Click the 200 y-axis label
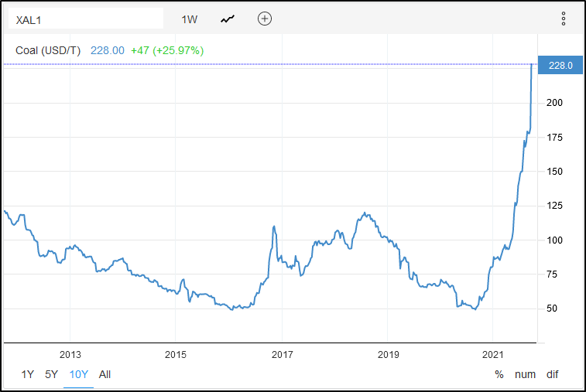Viewport: 586px width, 392px height. [x=554, y=103]
